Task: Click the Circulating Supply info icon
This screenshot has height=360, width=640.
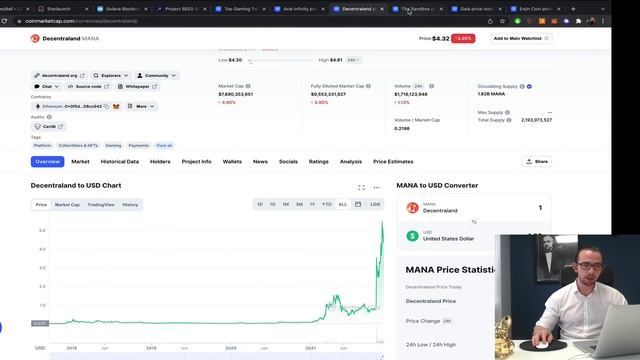Action: pyautogui.click(x=522, y=87)
